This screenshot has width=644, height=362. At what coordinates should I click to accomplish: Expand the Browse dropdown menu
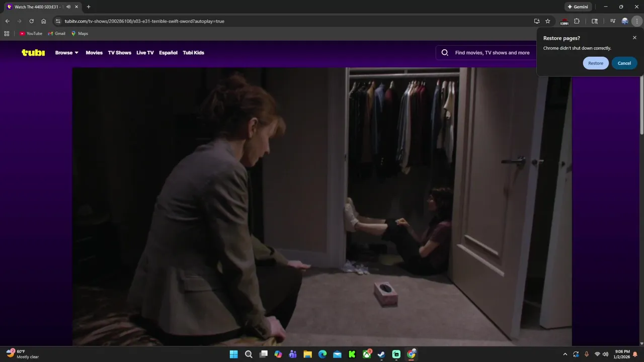pyautogui.click(x=67, y=53)
